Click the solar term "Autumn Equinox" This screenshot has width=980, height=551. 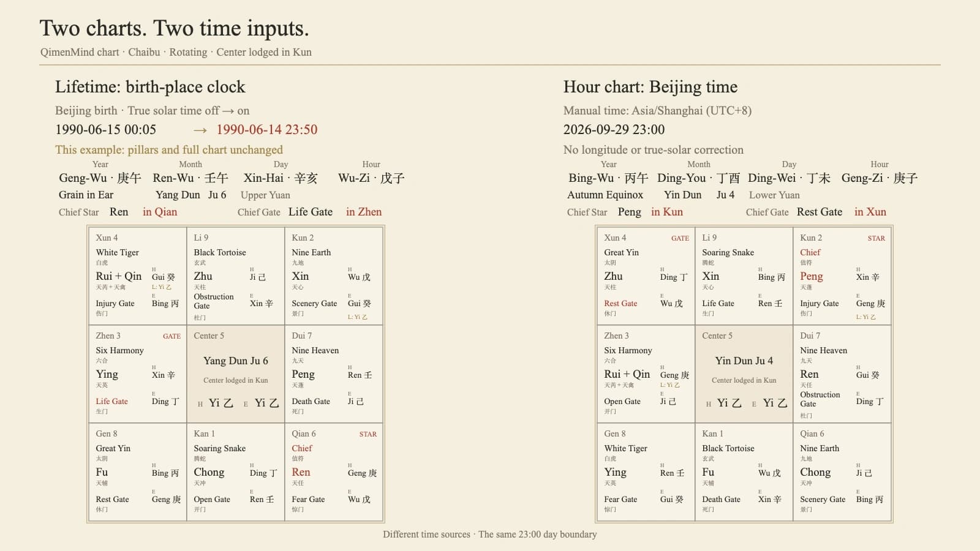tap(605, 195)
